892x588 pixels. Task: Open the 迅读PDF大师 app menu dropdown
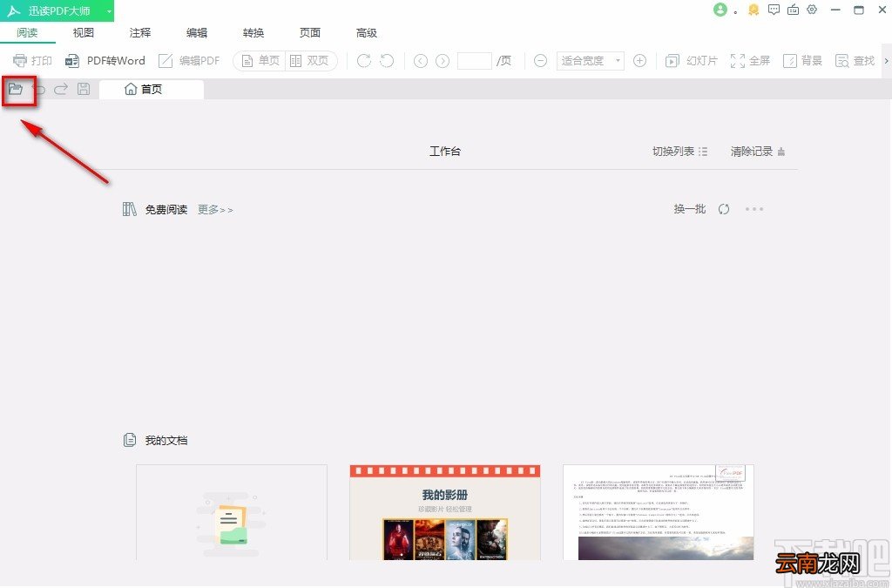pyautogui.click(x=109, y=10)
